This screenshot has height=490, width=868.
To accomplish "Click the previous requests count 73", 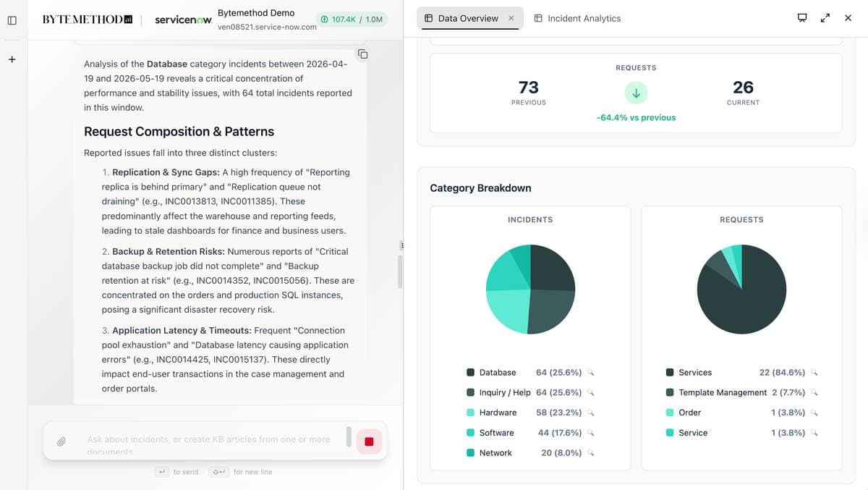I will pyautogui.click(x=529, y=88).
